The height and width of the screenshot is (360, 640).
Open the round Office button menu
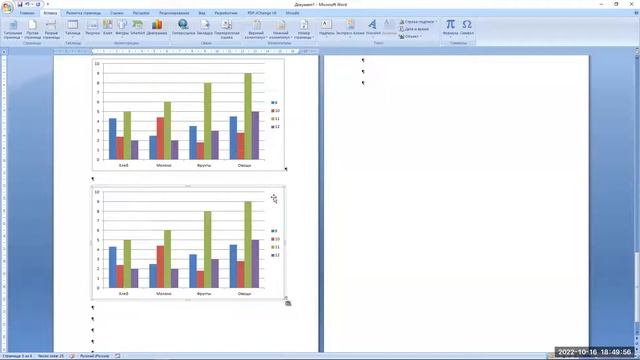[7, 7]
